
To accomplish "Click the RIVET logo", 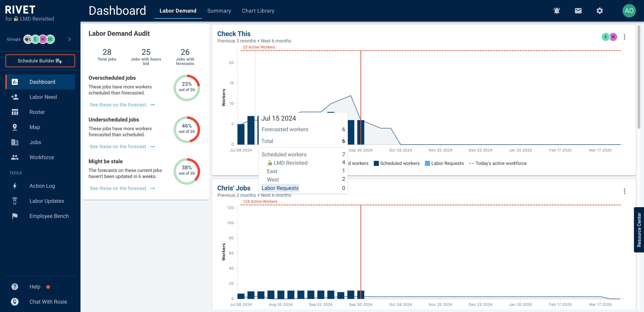I will 20,10.
